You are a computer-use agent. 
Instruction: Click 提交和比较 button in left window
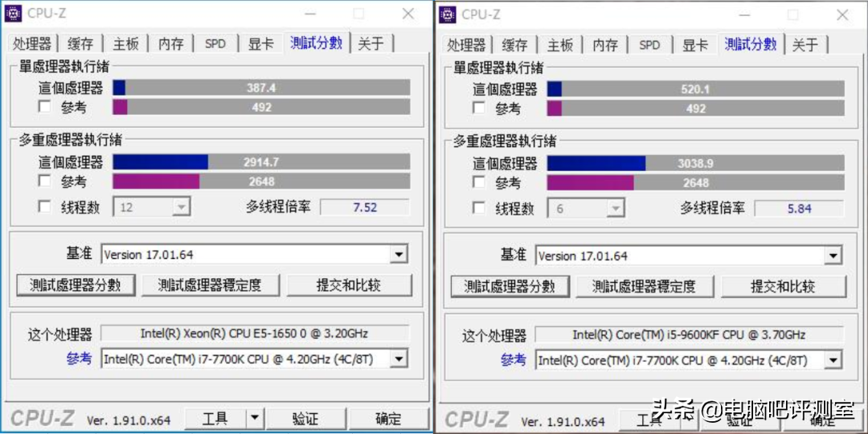350,285
